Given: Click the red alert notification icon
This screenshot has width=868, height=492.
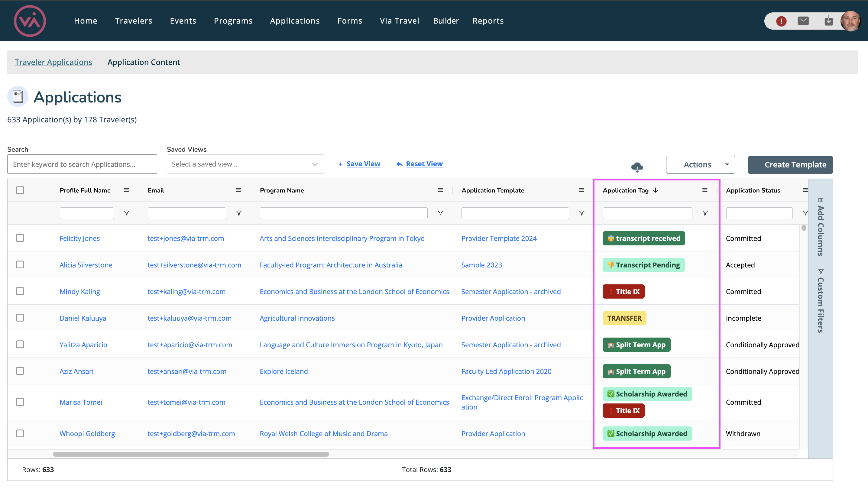Looking at the screenshot, I should click(781, 21).
